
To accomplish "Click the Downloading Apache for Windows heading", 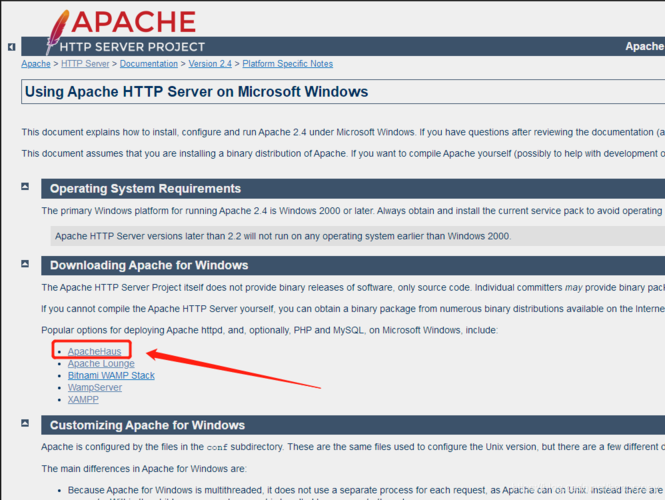I will [149, 265].
